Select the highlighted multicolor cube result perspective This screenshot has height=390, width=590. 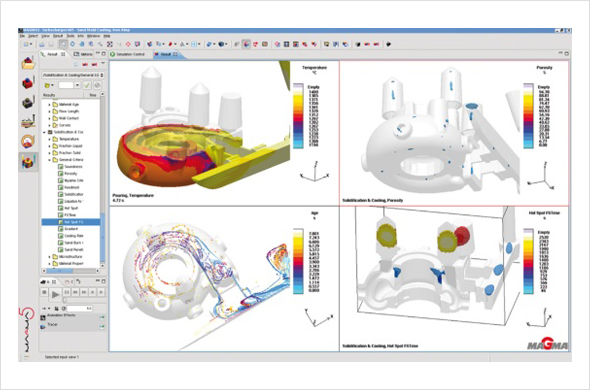click(28, 162)
